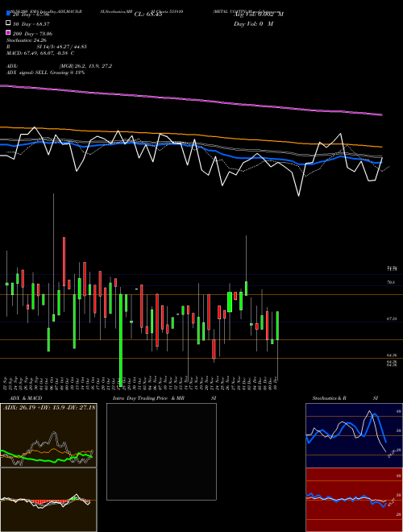This screenshot has height=532, width=403.
Task: Open the MACD histogram chart panel
Action: point(48,500)
